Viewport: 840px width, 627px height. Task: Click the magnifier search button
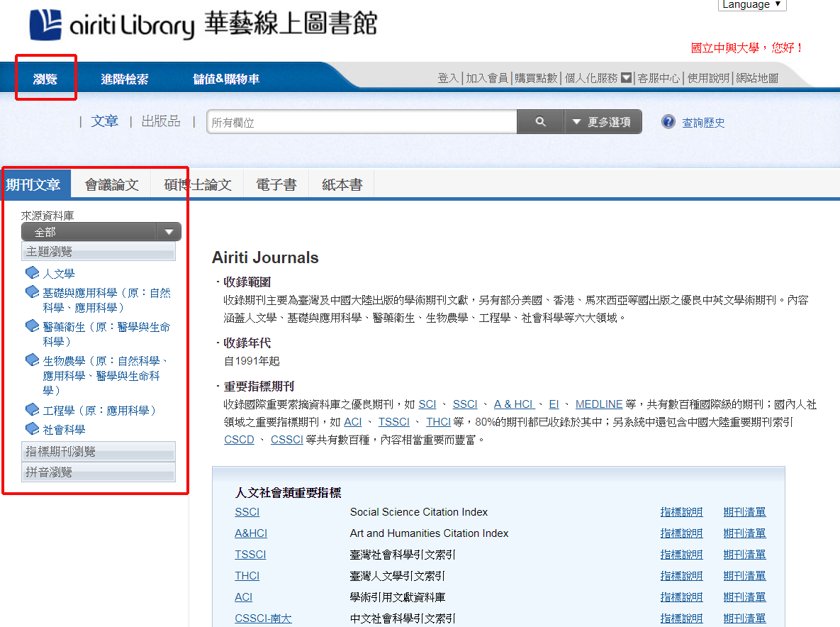(541, 122)
